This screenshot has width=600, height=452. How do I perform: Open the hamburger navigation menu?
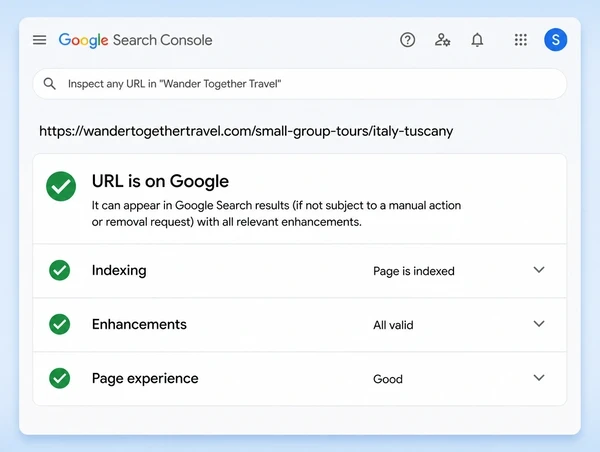(x=39, y=40)
